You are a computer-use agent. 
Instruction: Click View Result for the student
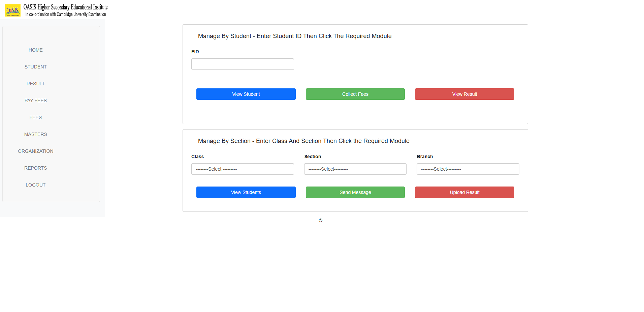point(464,94)
